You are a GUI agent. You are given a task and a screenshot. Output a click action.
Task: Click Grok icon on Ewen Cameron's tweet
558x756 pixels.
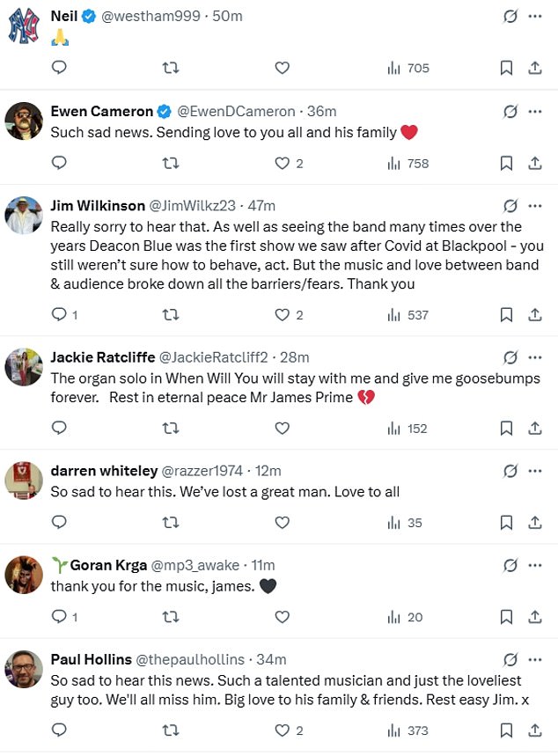(x=510, y=112)
